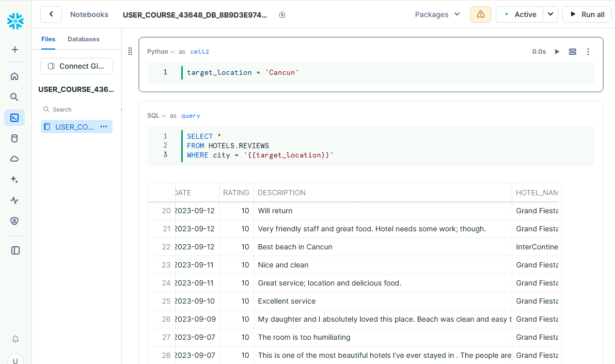This screenshot has width=615, height=364.
Task: Toggle cell2 results display view icon
Action: click(572, 52)
